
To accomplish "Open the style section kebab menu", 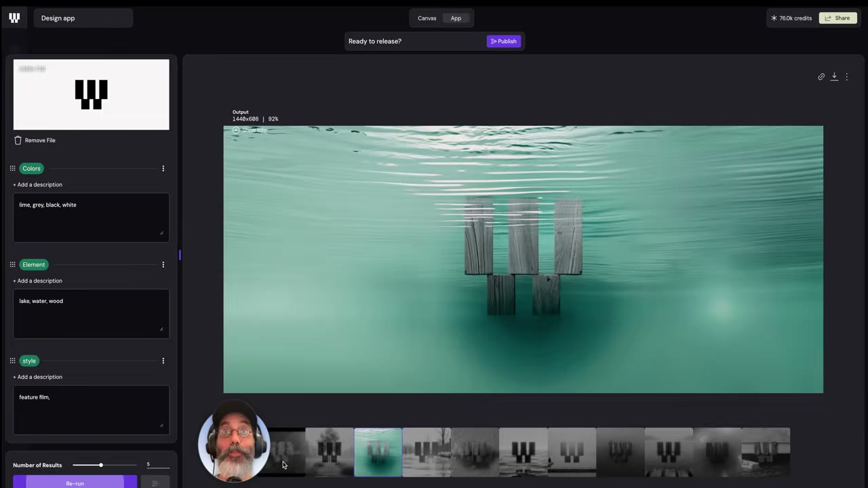I will (x=163, y=361).
